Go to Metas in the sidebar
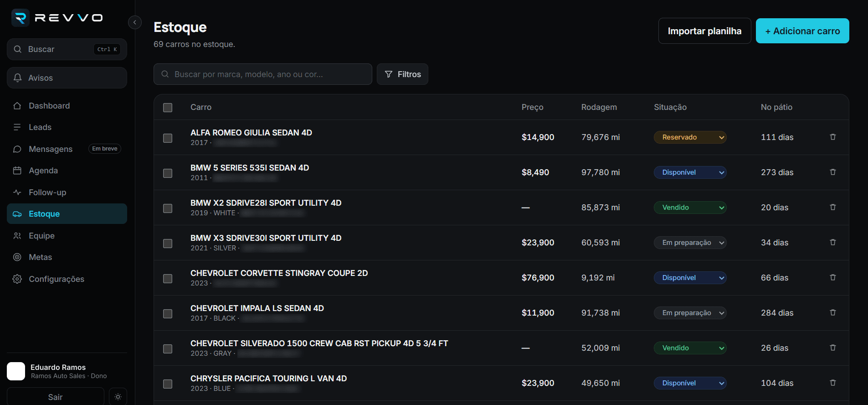Viewport: 868px width, 405px height. (x=67, y=257)
